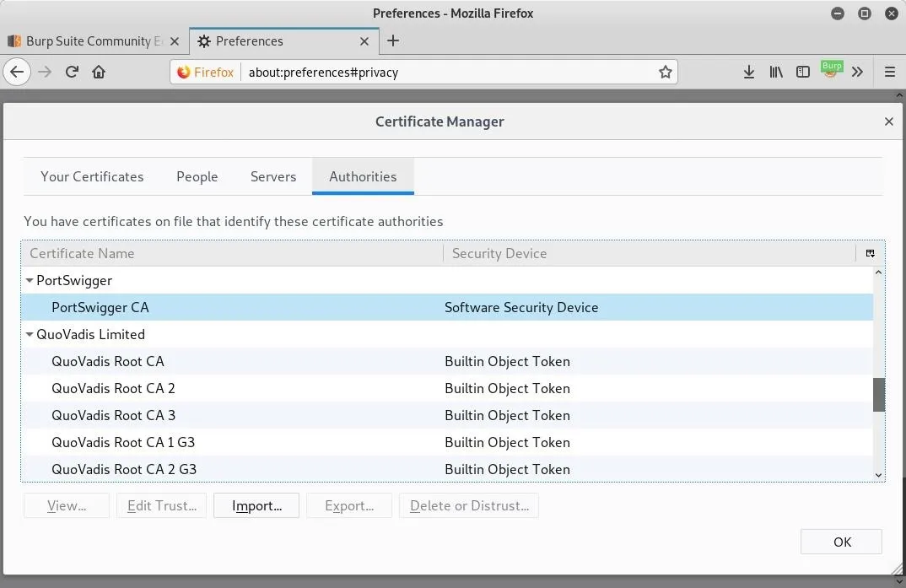Bookmark this page with the star icon

click(x=665, y=73)
